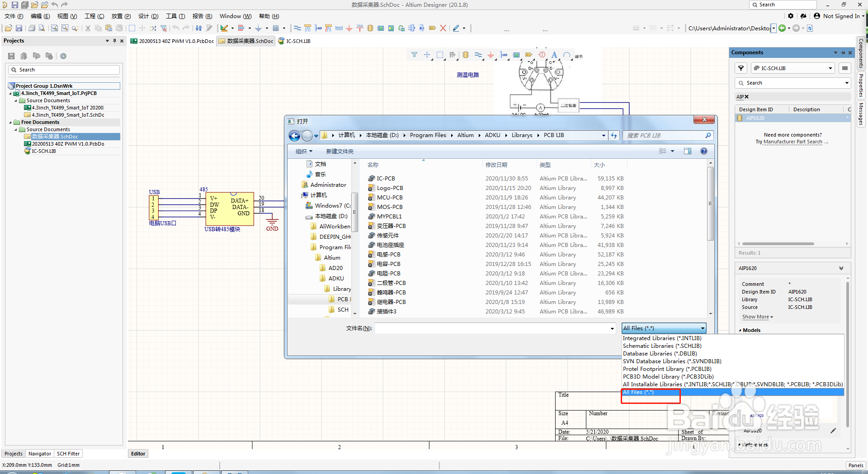Open the Not Signed In account dropdown
The width and height of the screenshot is (868, 474).
point(839,16)
